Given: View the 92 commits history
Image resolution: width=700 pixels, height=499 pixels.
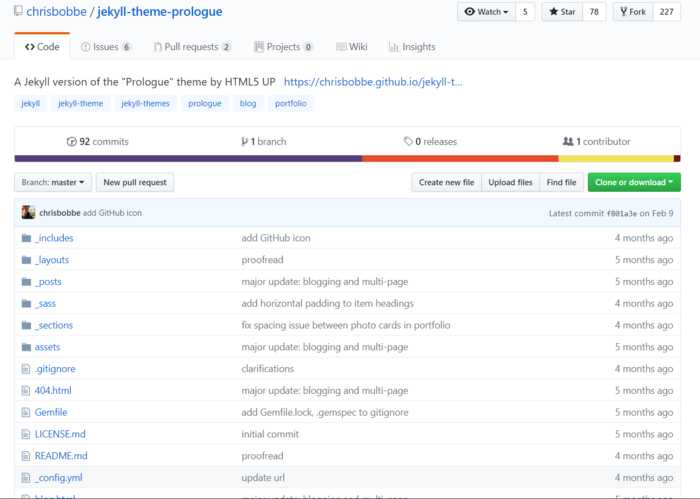Looking at the screenshot, I should click(97, 141).
